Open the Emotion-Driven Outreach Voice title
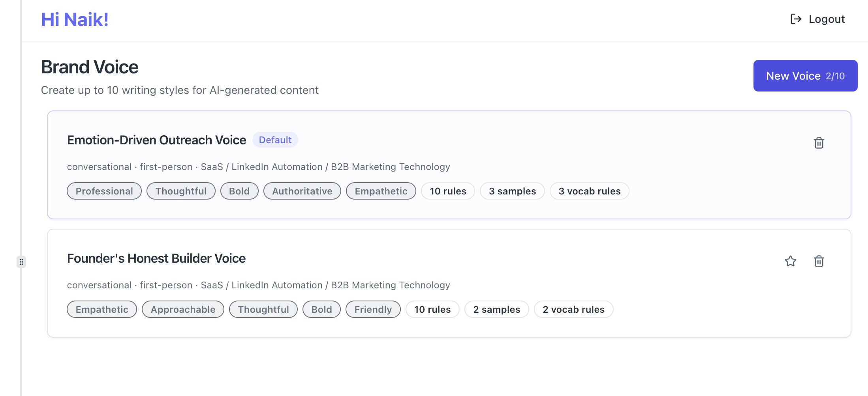Screen dimensions: 868x396 click(156, 140)
